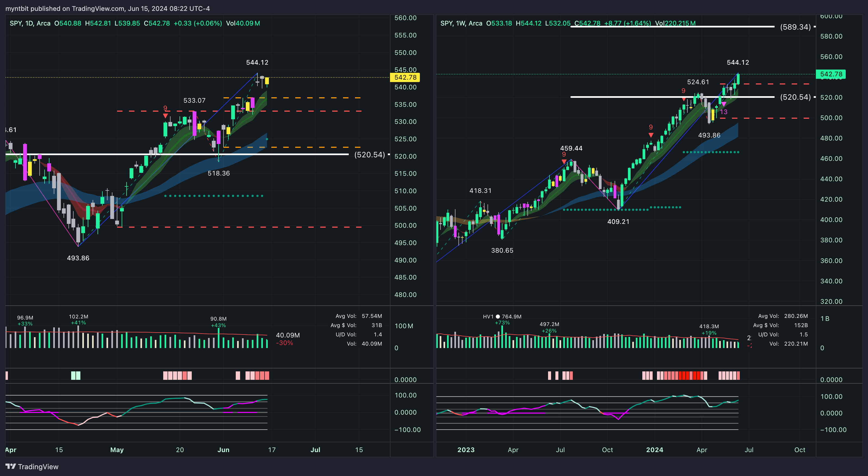
Task: Click the '102.2M +41%' volume annotation
Action: (x=78, y=320)
